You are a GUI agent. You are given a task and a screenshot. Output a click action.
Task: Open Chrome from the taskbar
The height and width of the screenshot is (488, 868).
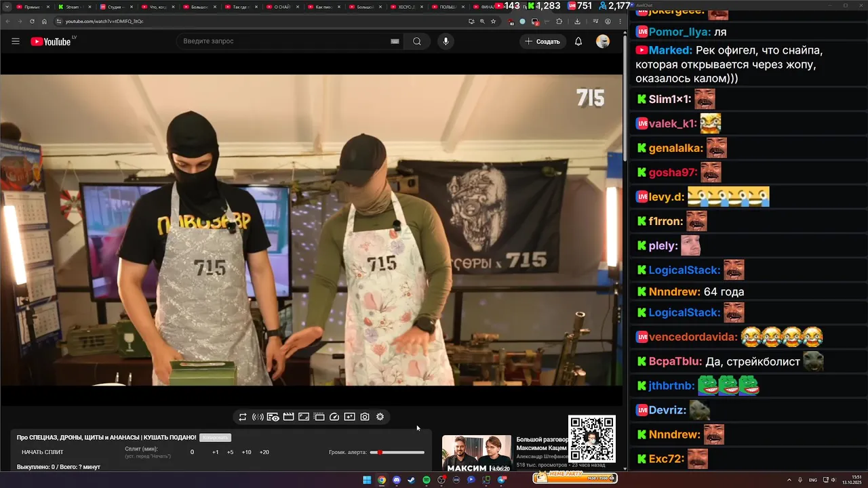[382, 480]
